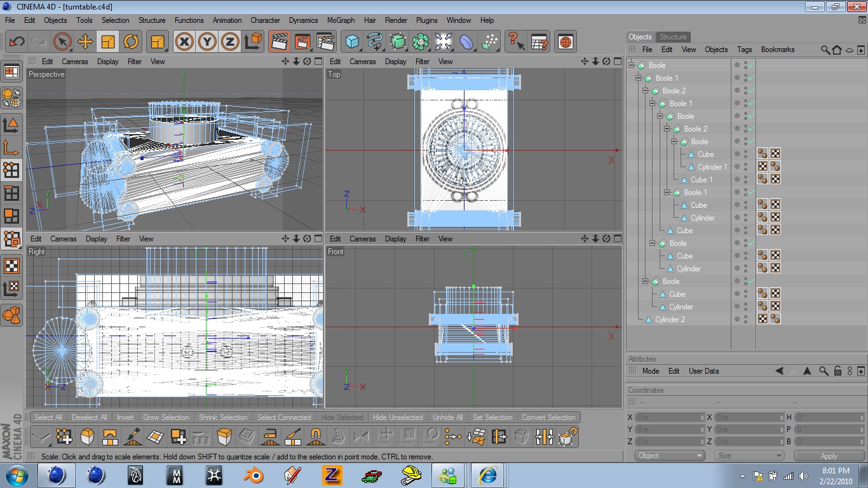Collapse the first Boole.1 tree node
The width and height of the screenshot is (868, 488).
click(x=639, y=78)
